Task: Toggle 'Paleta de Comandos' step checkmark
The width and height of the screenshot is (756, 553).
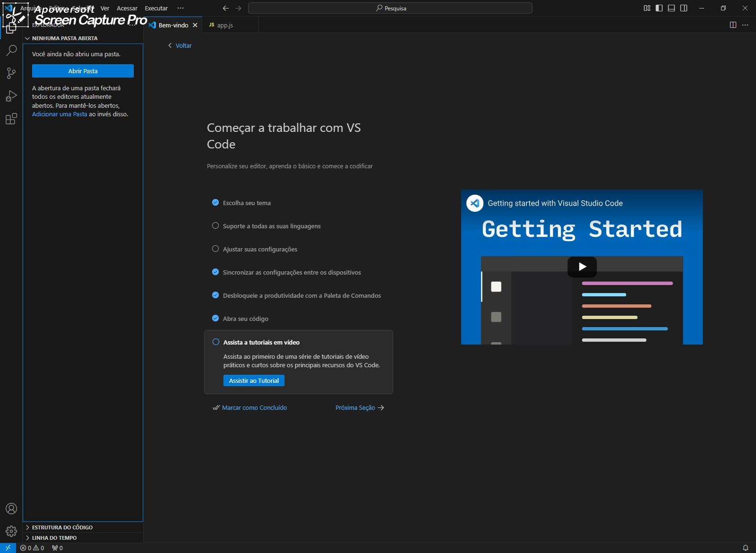Action: tap(215, 295)
